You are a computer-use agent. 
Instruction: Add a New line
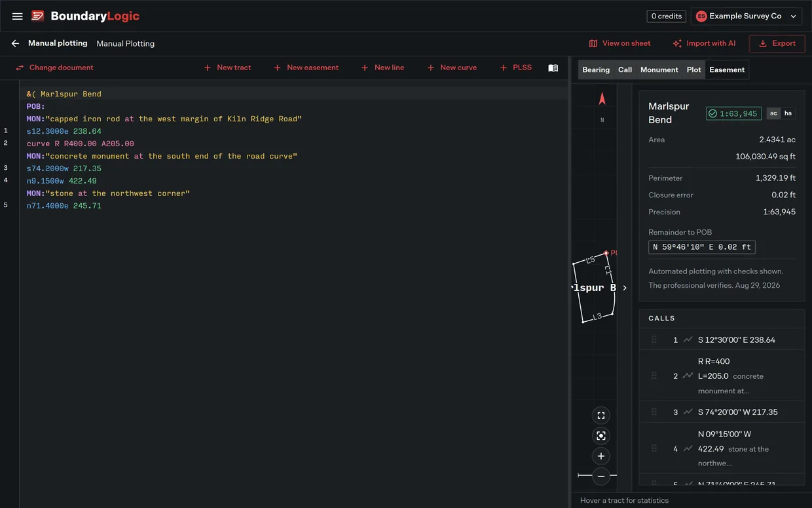(382, 68)
